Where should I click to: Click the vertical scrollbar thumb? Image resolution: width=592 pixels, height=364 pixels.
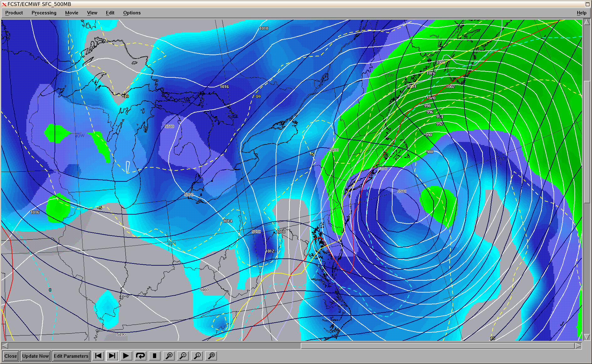[587, 142]
